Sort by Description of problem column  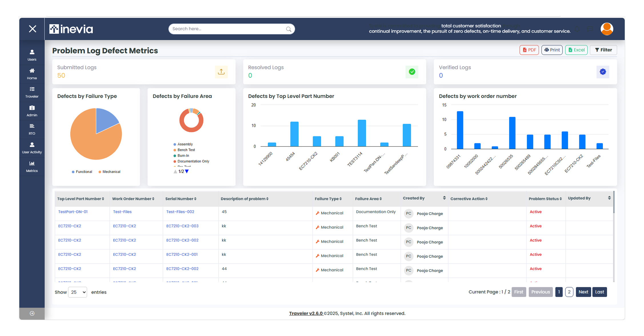[245, 199]
